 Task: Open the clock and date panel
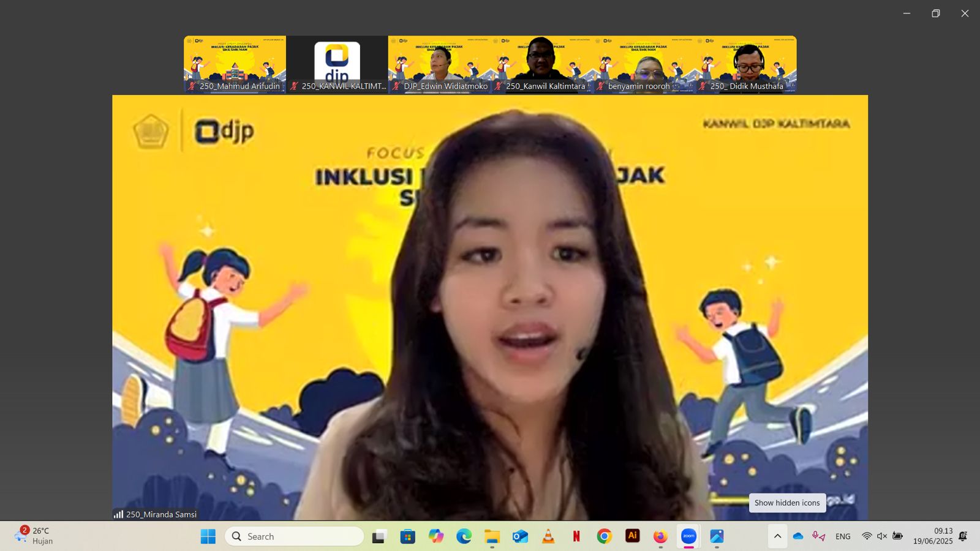click(933, 536)
